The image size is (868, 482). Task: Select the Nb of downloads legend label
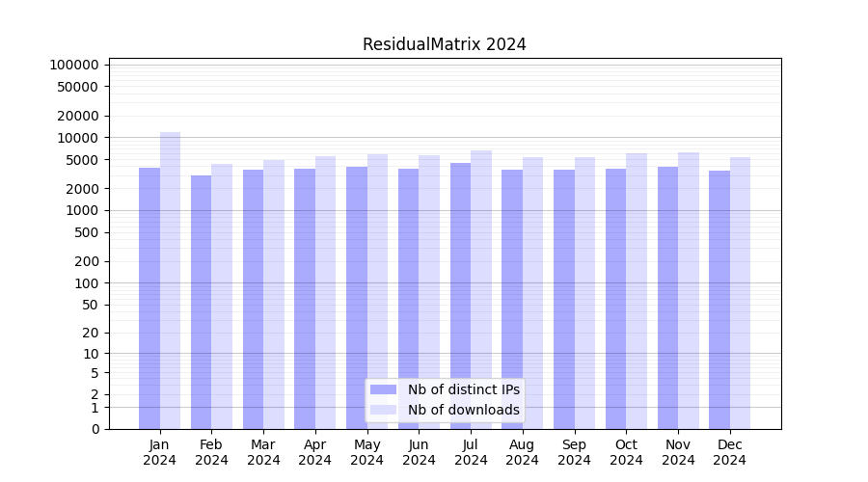463,410
